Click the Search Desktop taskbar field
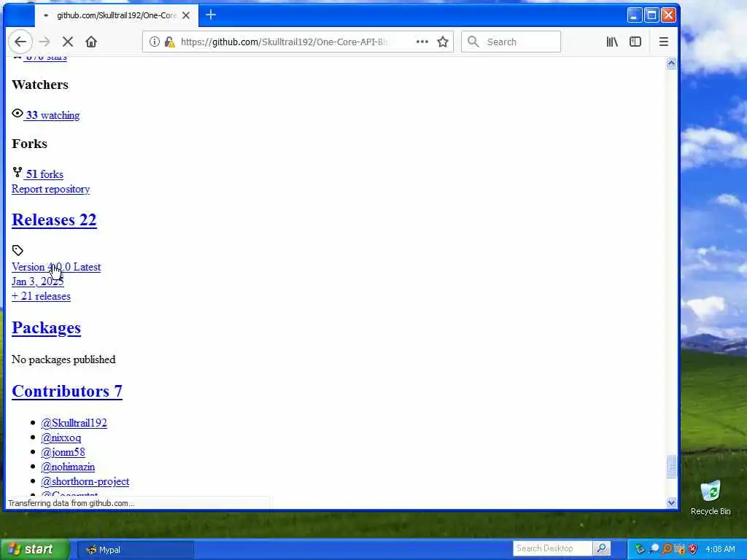The image size is (747, 560). [x=553, y=548]
